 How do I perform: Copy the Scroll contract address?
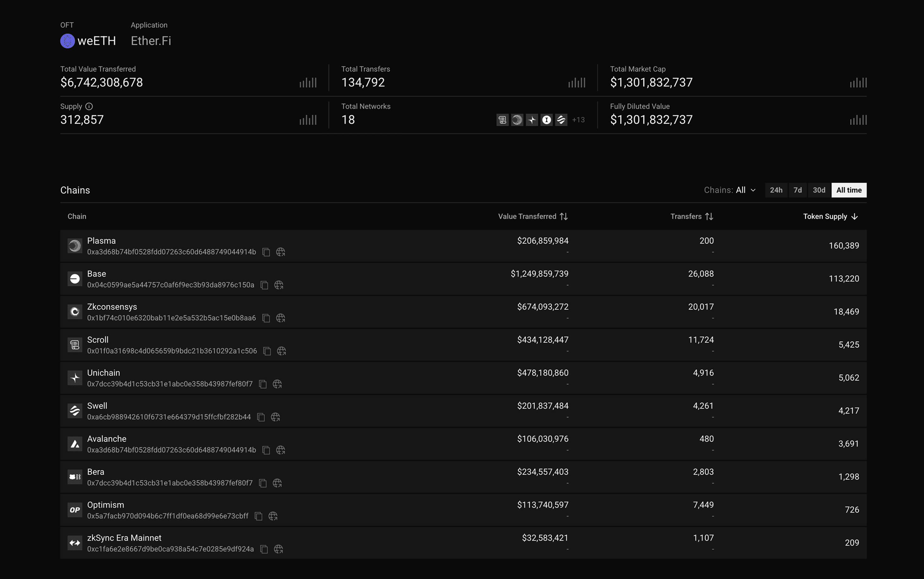(x=267, y=351)
